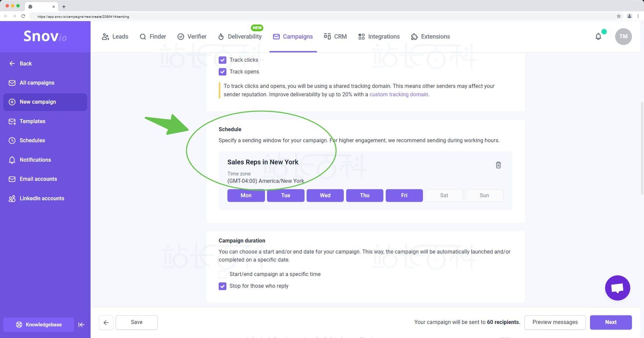Open the TM user avatar menu
This screenshot has width=644, height=338.
[x=624, y=37]
